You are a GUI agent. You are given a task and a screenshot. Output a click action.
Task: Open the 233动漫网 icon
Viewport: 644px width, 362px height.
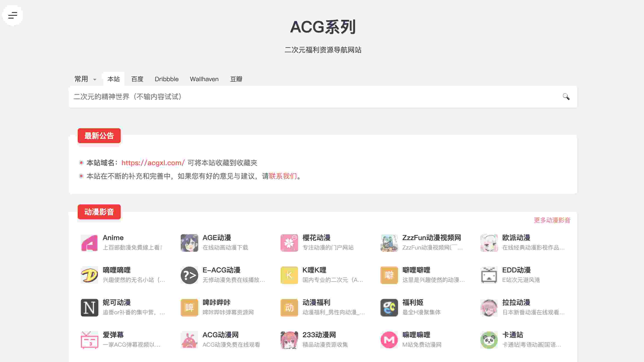point(289,340)
